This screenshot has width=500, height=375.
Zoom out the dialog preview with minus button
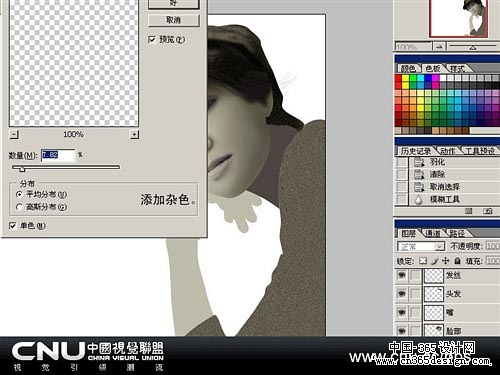point(14,135)
